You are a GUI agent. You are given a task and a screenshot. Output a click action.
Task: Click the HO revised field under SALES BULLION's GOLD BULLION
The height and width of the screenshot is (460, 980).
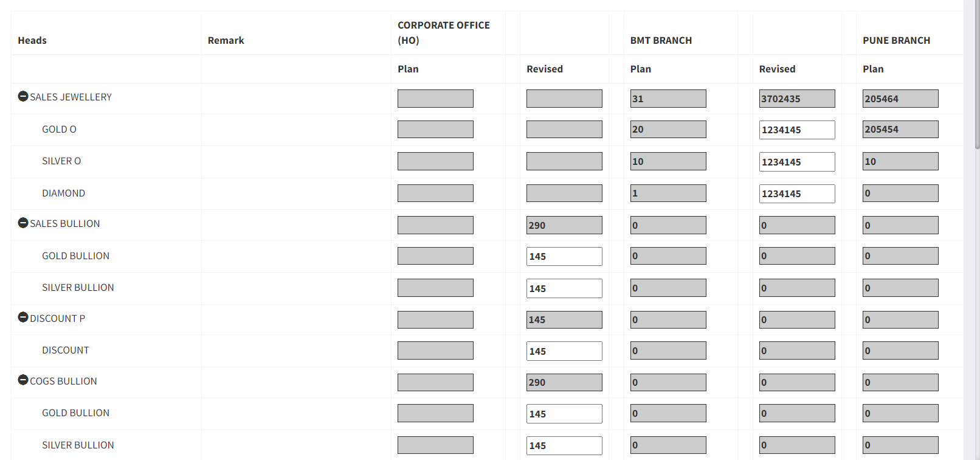[564, 256]
